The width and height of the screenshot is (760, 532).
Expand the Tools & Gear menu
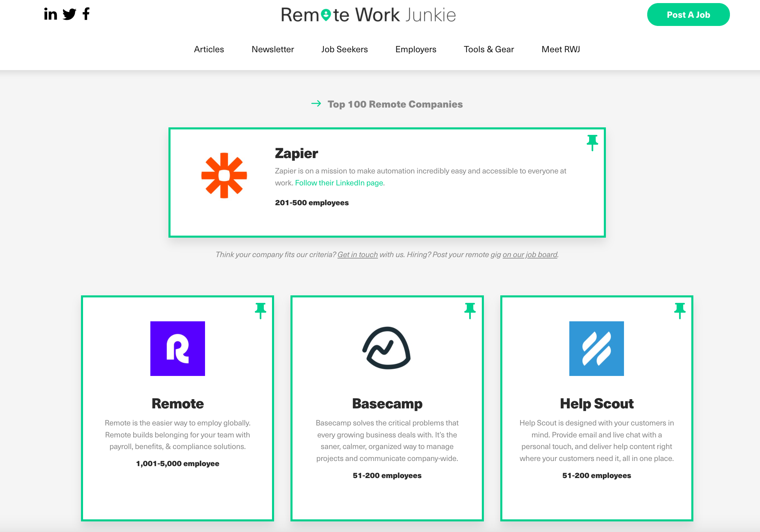click(489, 49)
